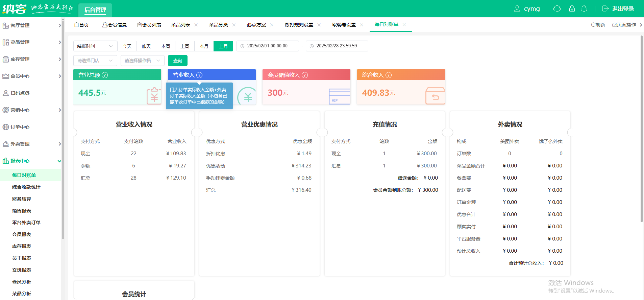Screen dimensions: 644x300
Task: Close the 菜品列表 tab
Action: pyautogui.click(x=196, y=25)
